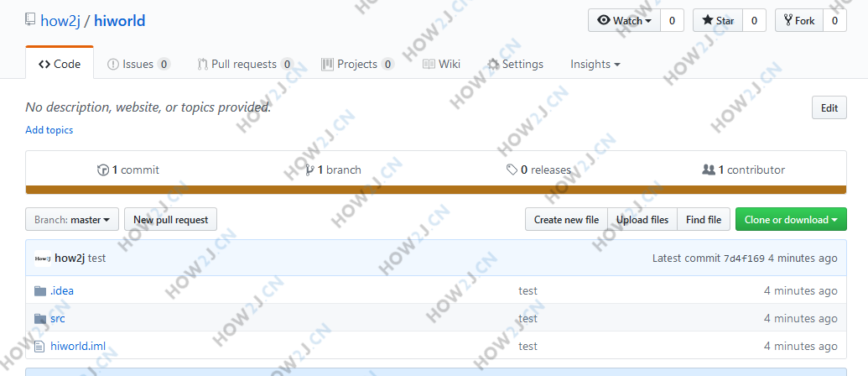Switch to the Issues tab

(x=138, y=65)
